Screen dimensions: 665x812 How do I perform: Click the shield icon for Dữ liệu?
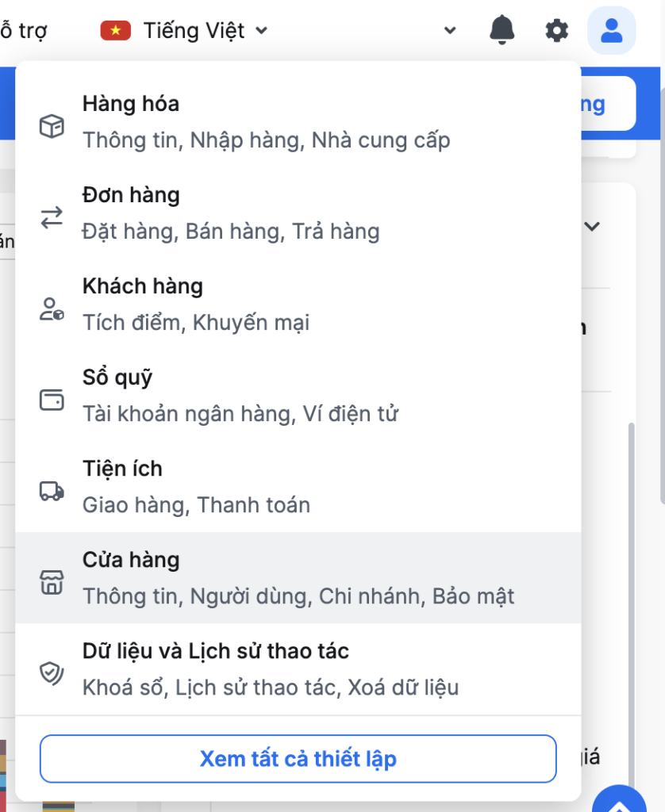coord(52,673)
